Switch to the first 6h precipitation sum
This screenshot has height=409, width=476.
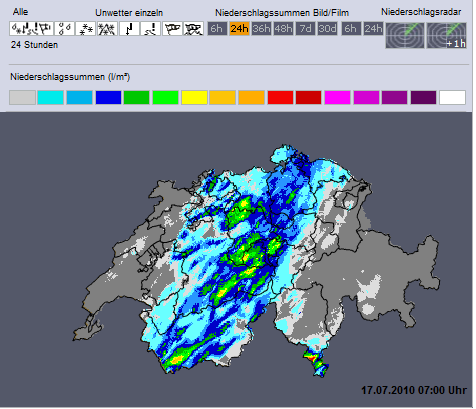tap(217, 29)
